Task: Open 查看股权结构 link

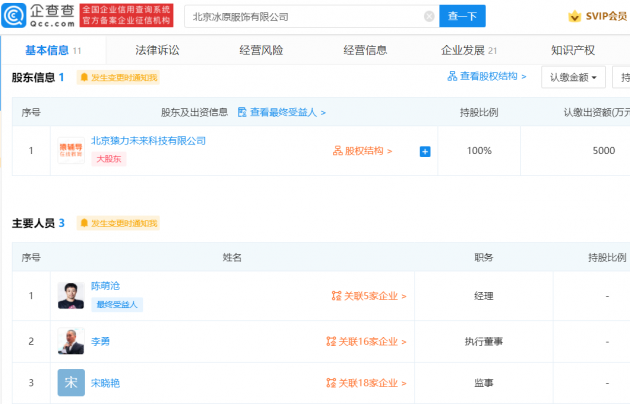Action: click(x=487, y=76)
